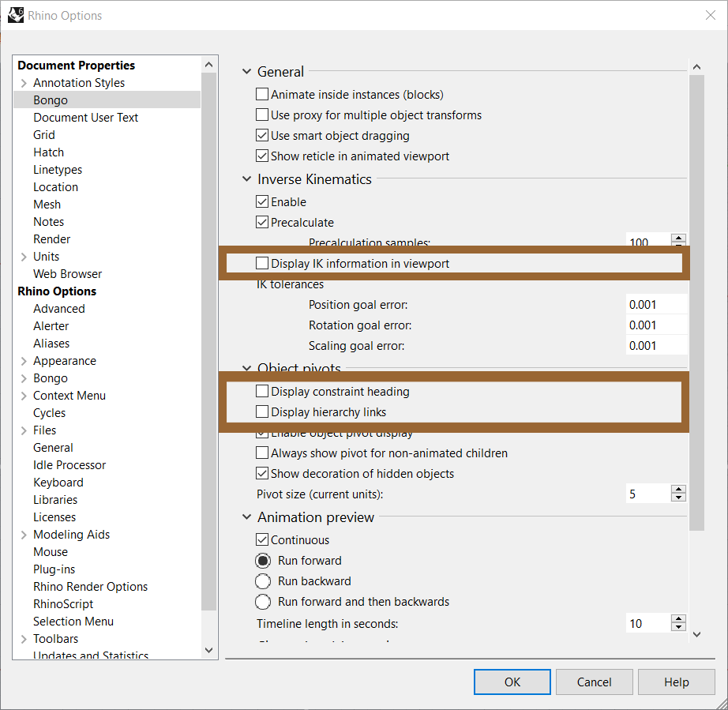Collapse the Object pivots section
The image size is (728, 710).
coord(246,368)
